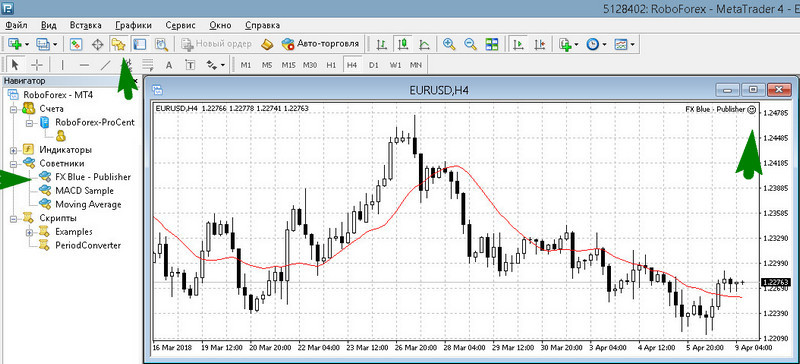Switch chart to M30 timeframe
The image size is (800, 364).
pyautogui.click(x=310, y=65)
